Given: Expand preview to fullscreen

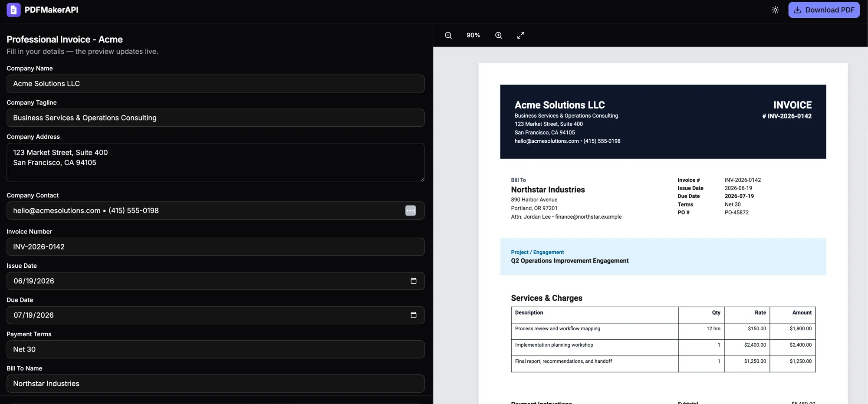Looking at the screenshot, I should click(x=521, y=35).
